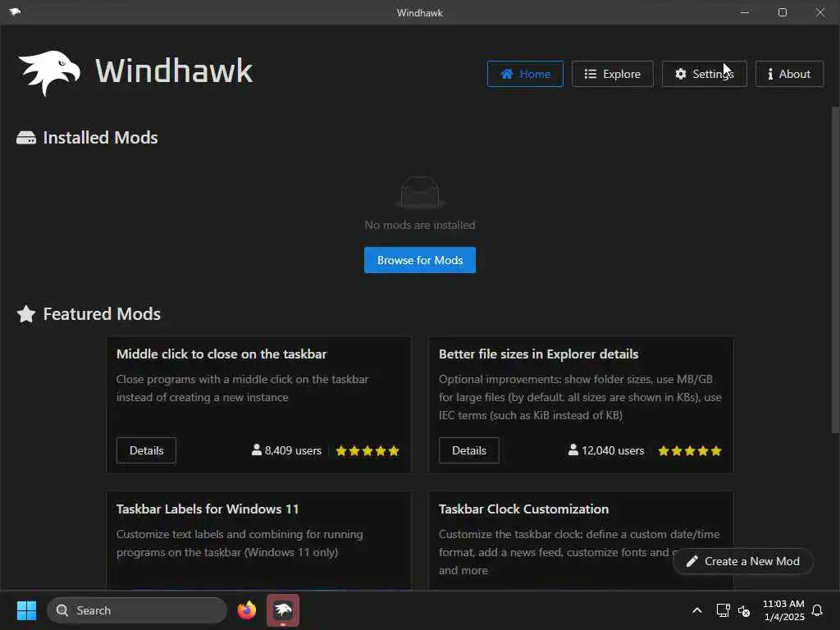Click the Middle click mod description text
Image resolution: width=840 pixels, height=630 pixels.
[242, 388]
